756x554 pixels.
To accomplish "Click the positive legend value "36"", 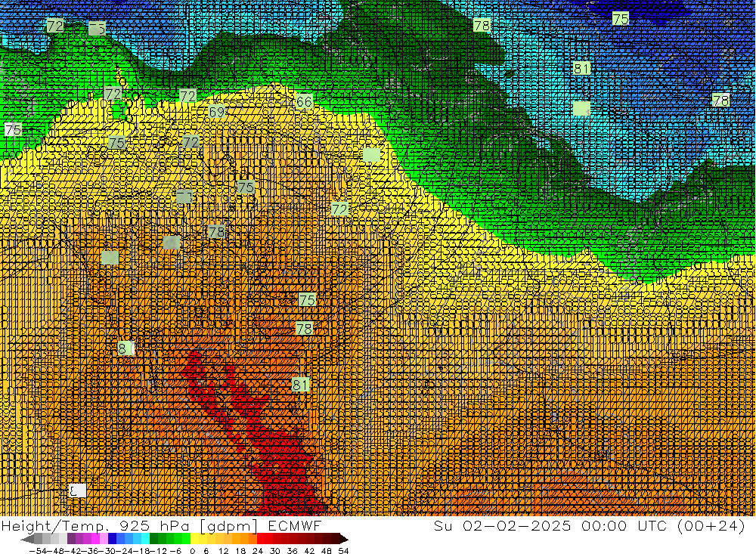I will pyautogui.click(x=292, y=551).
